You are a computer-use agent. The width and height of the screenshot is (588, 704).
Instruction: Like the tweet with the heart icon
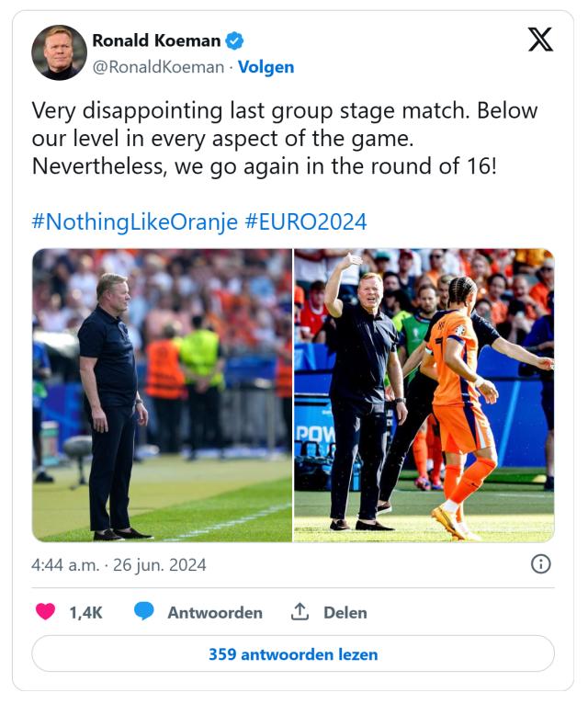[x=44, y=612]
